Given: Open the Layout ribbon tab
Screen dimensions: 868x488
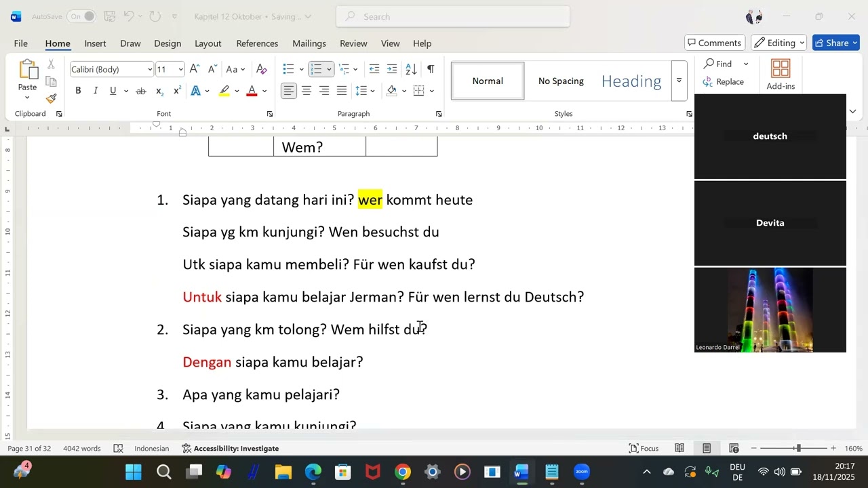Looking at the screenshot, I should (x=208, y=43).
